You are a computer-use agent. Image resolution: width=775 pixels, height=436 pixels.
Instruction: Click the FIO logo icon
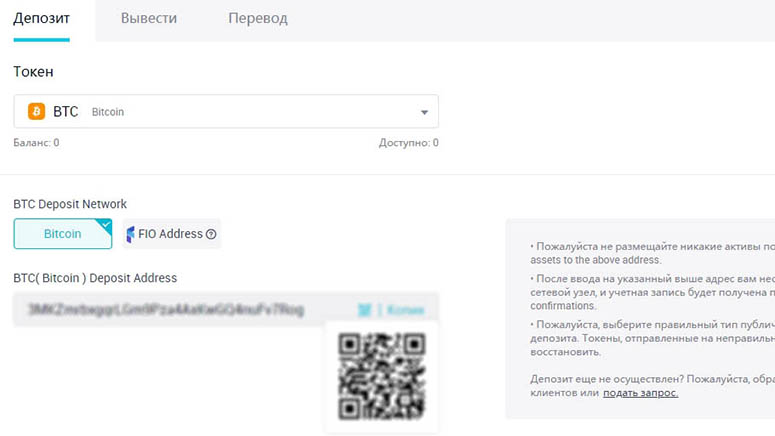[x=130, y=234]
